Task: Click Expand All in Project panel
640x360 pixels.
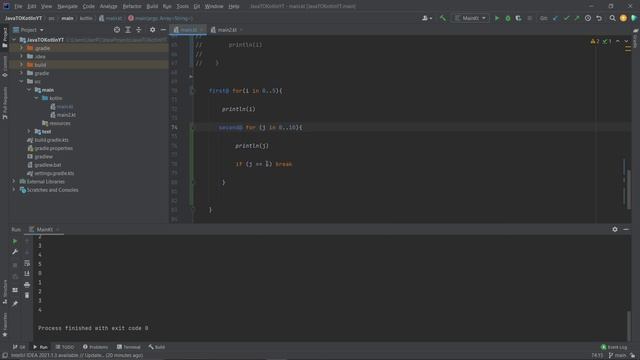Action: tap(128, 30)
